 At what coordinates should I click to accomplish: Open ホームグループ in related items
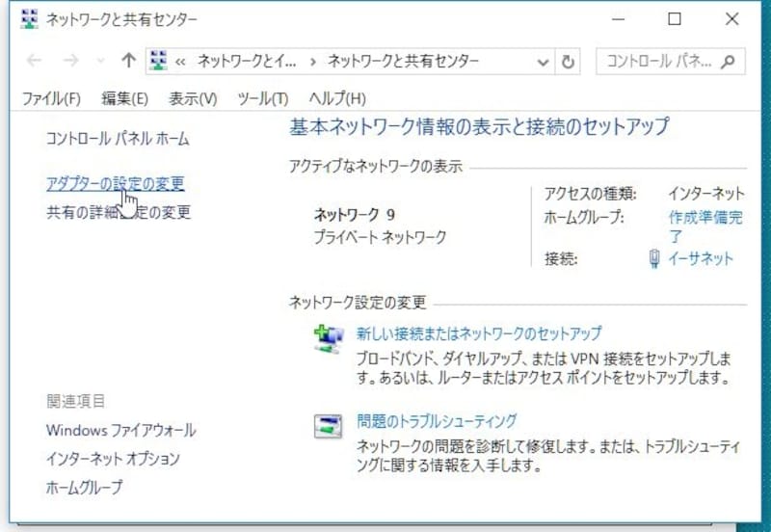(84, 488)
